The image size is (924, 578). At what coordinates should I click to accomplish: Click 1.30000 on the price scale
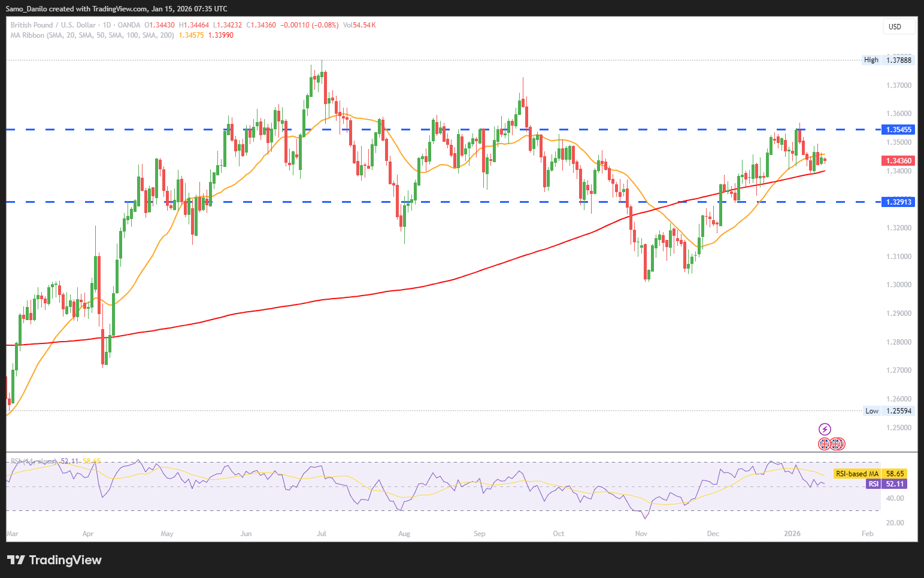pos(898,285)
